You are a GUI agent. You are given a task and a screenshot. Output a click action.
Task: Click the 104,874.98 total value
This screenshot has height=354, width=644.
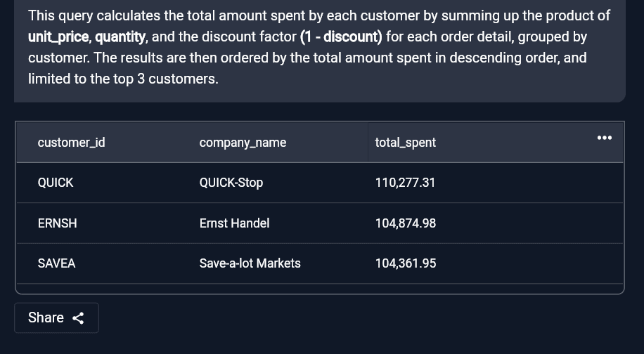pyautogui.click(x=405, y=223)
